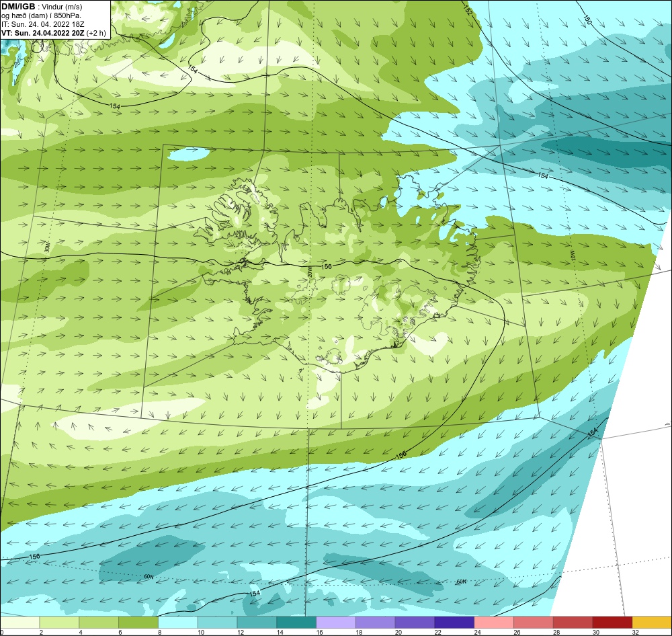Image resolution: width=672 pixels, height=636 pixels.
Task: Select the orange above-32 m/s legend swatch
Action: coord(652,623)
